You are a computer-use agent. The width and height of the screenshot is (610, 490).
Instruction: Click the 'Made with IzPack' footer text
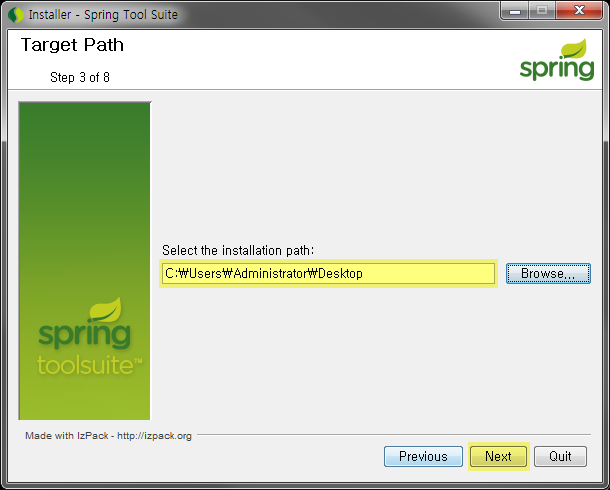pos(108,436)
